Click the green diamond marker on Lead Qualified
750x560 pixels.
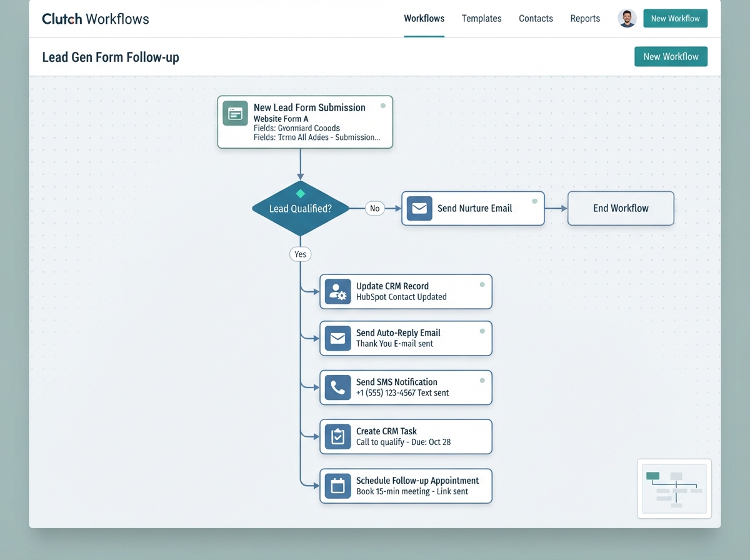(x=300, y=193)
